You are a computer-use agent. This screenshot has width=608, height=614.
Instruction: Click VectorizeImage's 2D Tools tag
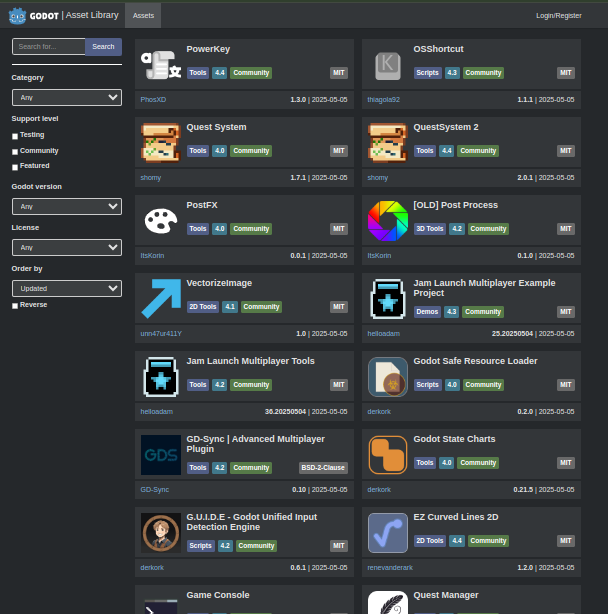click(203, 307)
